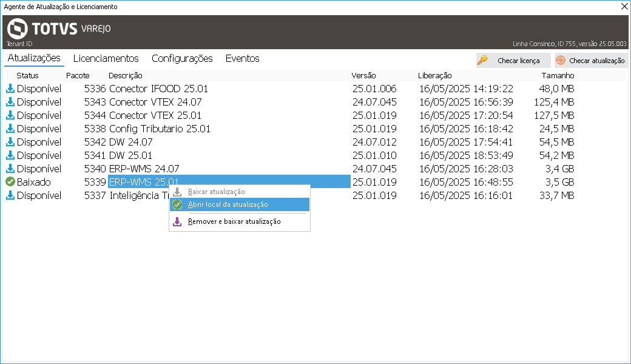This screenshot has width=631, height=364.
Task: Click the TOTVS logo icon
Action: 18,29
